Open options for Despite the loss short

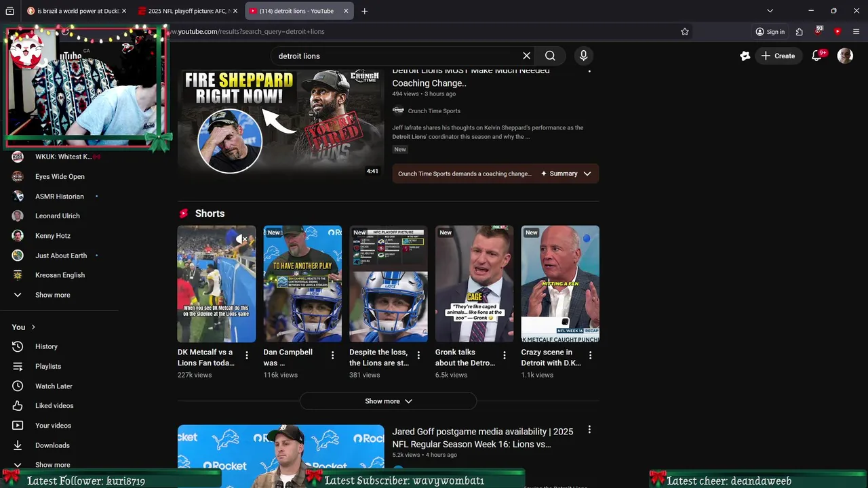418,355
